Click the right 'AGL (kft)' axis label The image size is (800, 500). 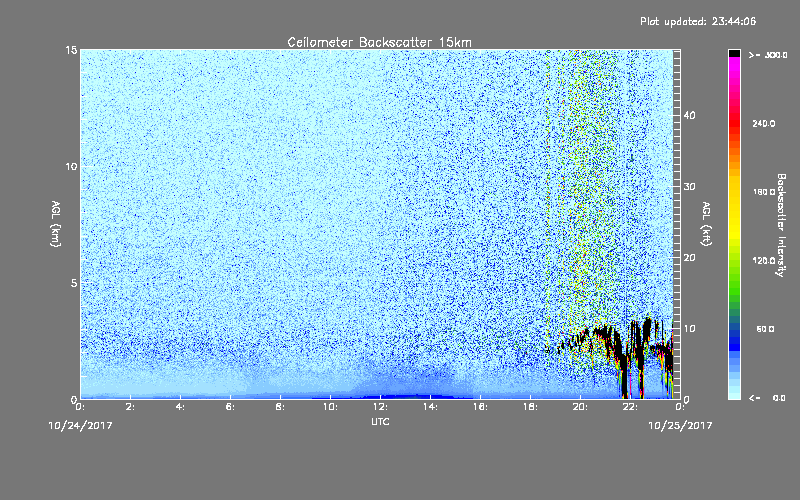[x=706, y=223]
